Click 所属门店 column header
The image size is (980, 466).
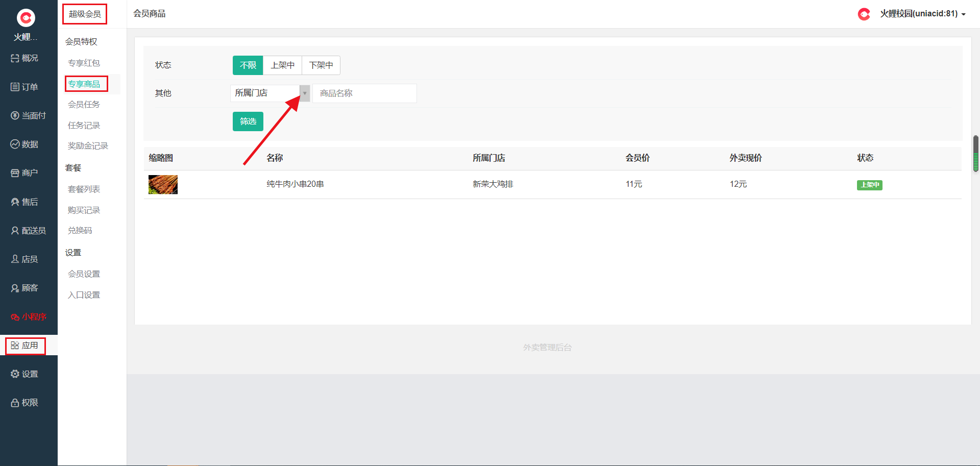(x=489, y=158)
